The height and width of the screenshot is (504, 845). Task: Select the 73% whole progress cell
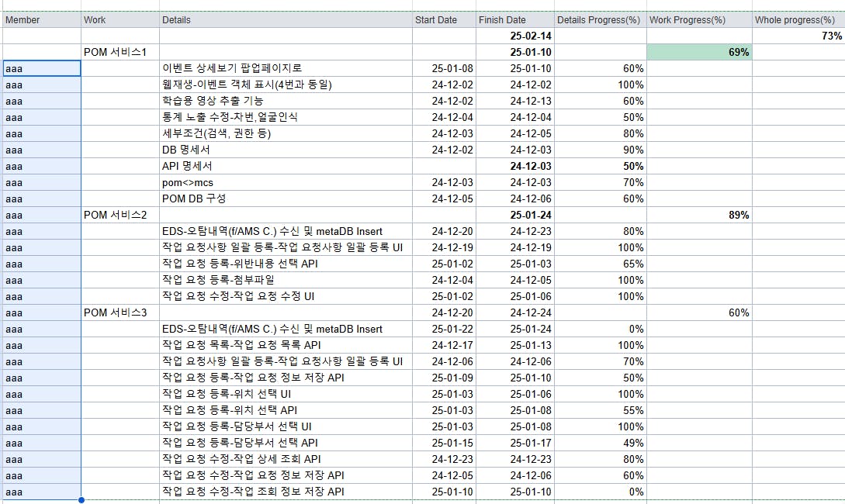[x=798, y=36]
